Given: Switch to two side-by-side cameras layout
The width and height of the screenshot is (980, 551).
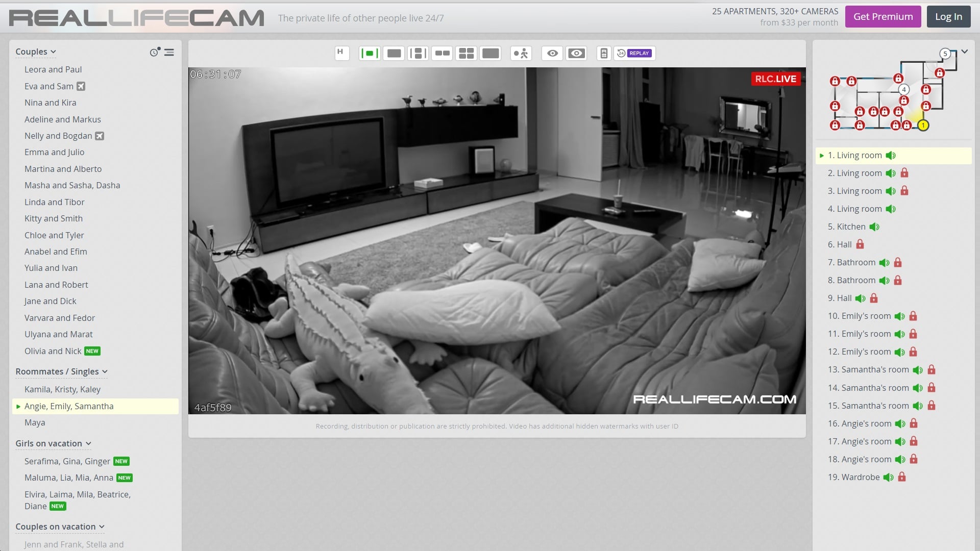Looking at the screenshot, I should 442,53.
